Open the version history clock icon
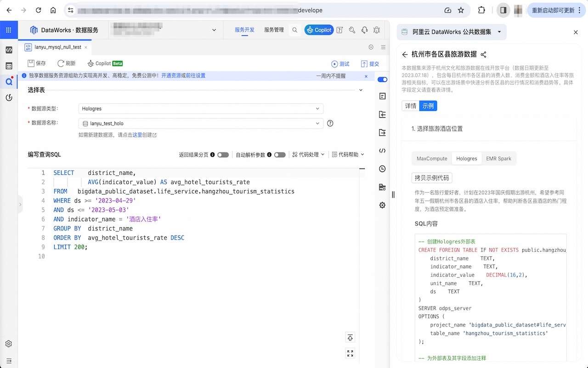 (382, 169)
